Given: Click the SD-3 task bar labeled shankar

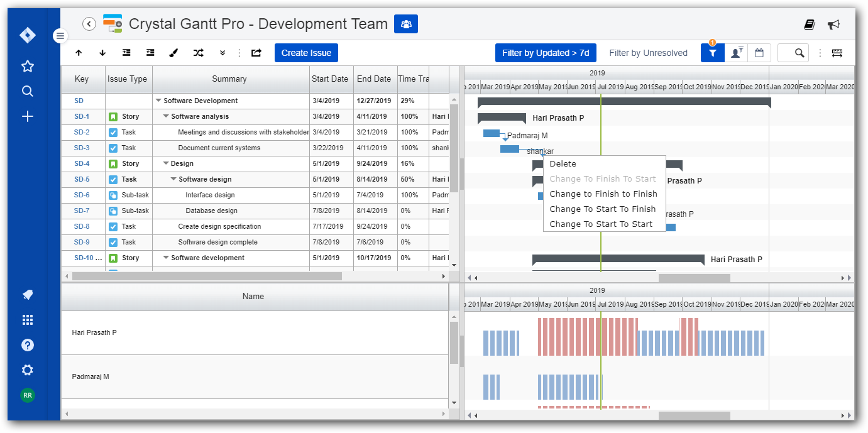Looking at the screenshot, I should coord(510,149).
